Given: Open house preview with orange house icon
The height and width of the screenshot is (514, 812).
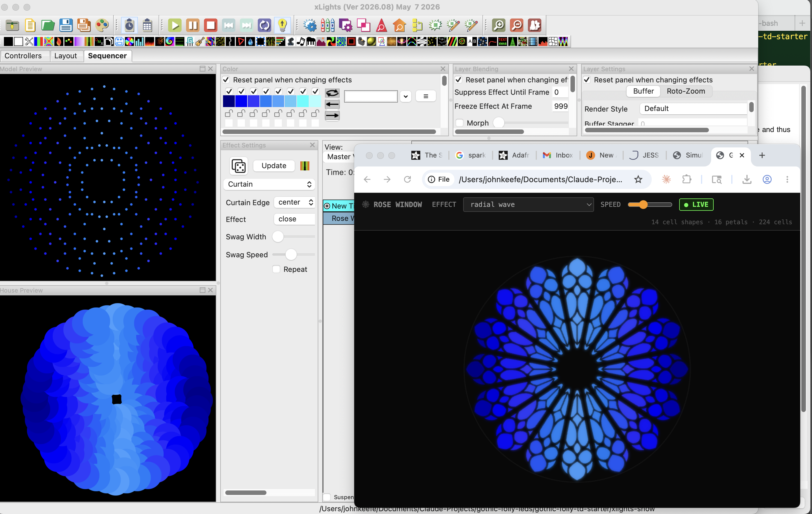Looking at the screenshot, I should click(399, 25).
